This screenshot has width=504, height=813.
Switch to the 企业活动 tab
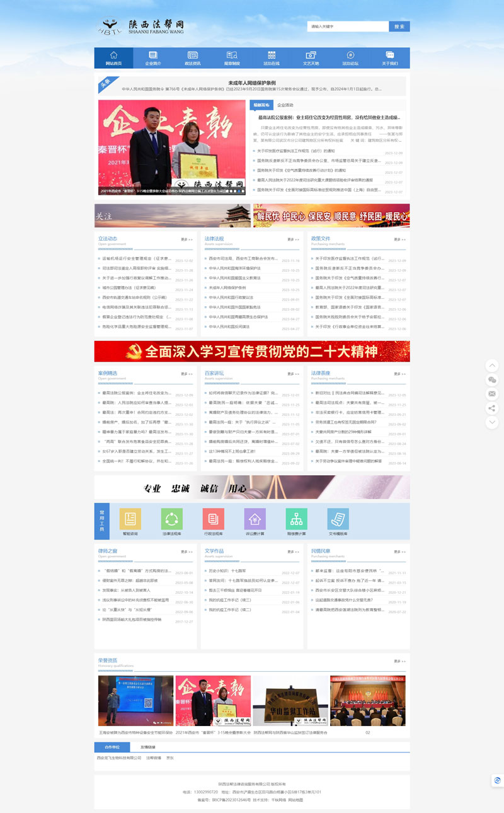(x=285, y=105)
